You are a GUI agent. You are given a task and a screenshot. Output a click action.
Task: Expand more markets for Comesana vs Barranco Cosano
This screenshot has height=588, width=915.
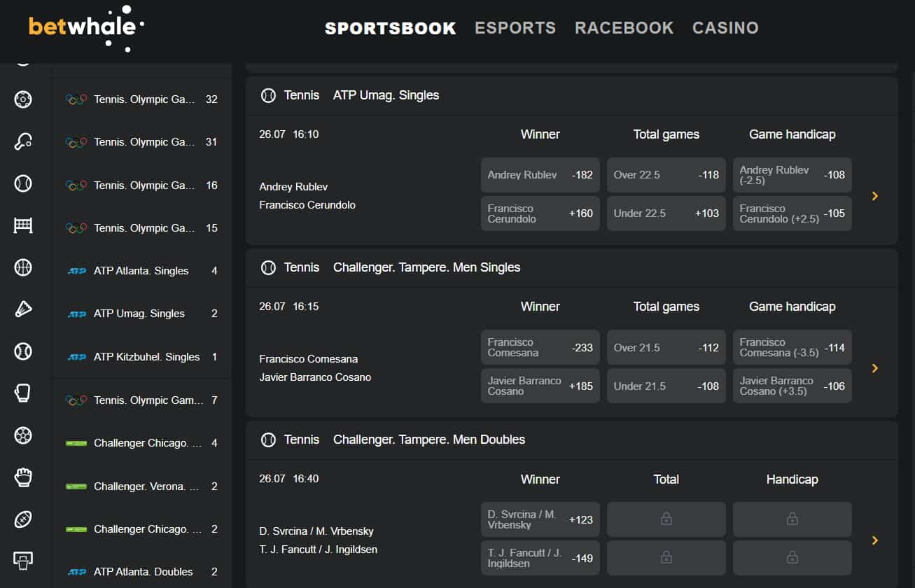[875, 368]
